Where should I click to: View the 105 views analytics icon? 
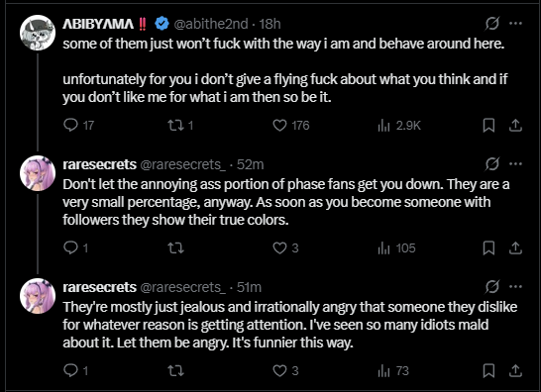pyautogui.click(x=383, y=247)
